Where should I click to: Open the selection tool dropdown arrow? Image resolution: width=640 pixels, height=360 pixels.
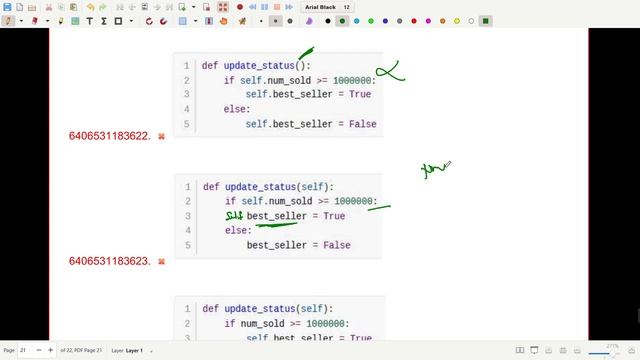(x=195, y=21)
